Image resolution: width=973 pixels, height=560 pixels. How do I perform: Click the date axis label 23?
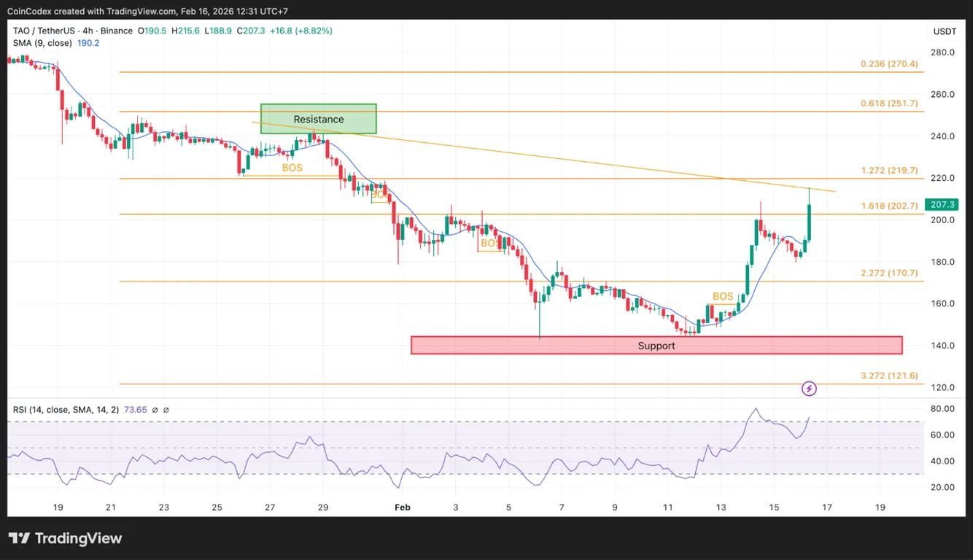tap(163, 507)
